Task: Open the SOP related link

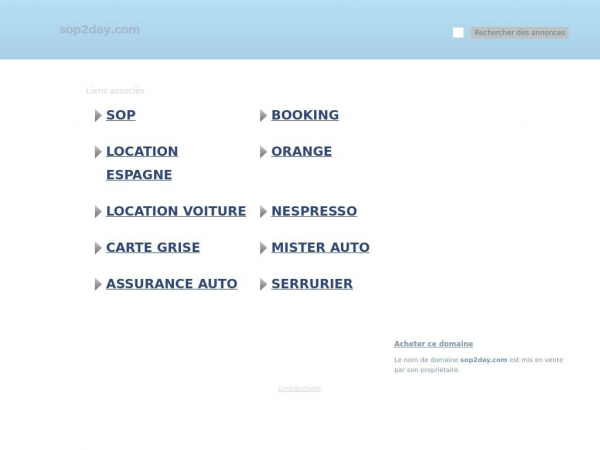Action: point(120,115)
